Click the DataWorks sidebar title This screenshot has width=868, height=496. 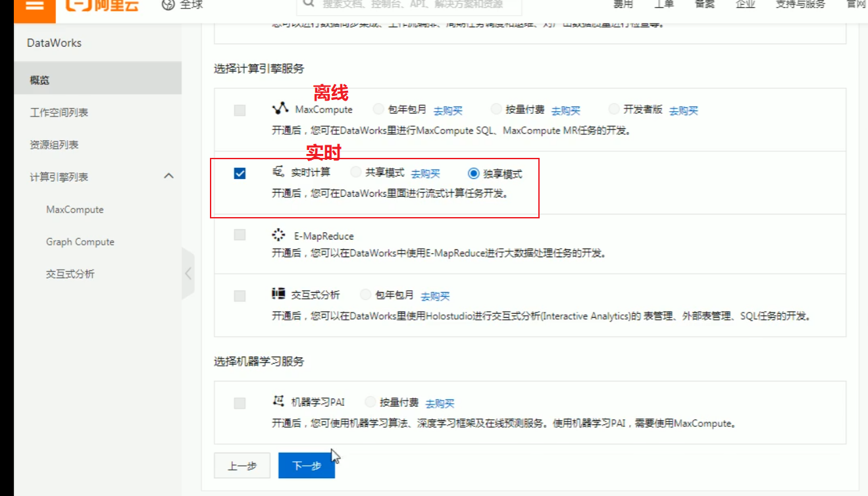54,43
